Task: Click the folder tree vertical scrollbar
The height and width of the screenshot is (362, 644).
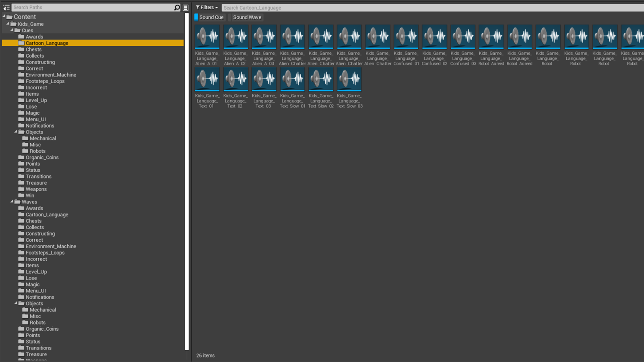Action: pyautogui.click(x=187, y=181)
